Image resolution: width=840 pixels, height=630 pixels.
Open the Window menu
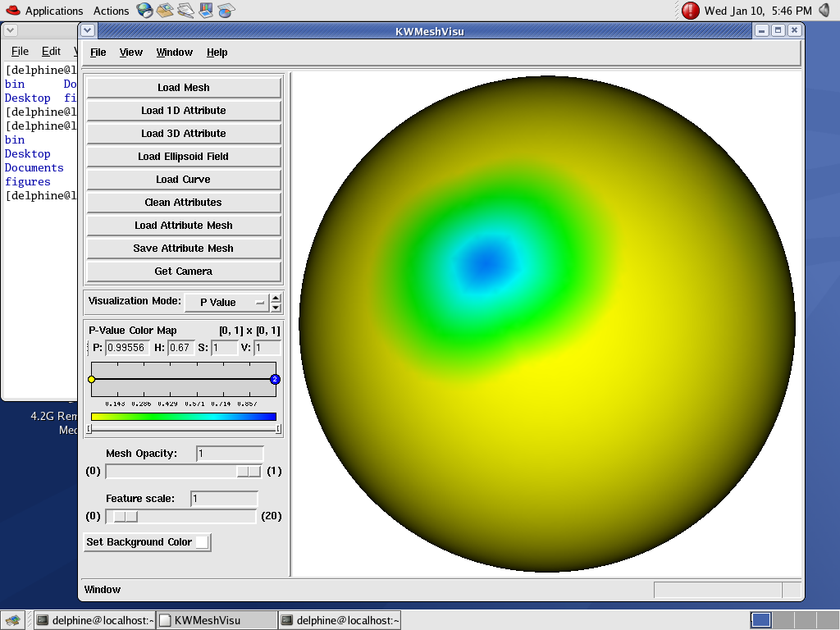[x=174, y=52]
